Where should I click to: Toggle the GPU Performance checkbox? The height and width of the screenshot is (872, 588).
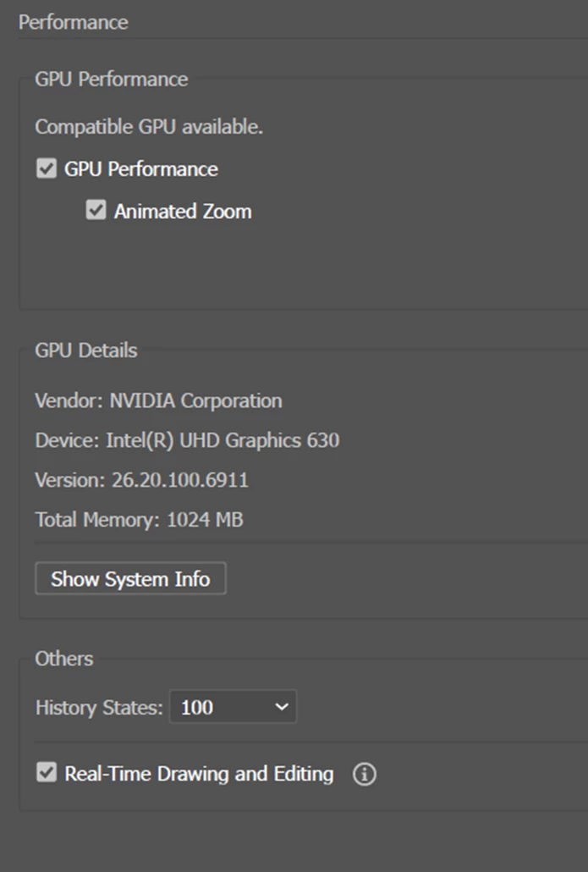47,168
